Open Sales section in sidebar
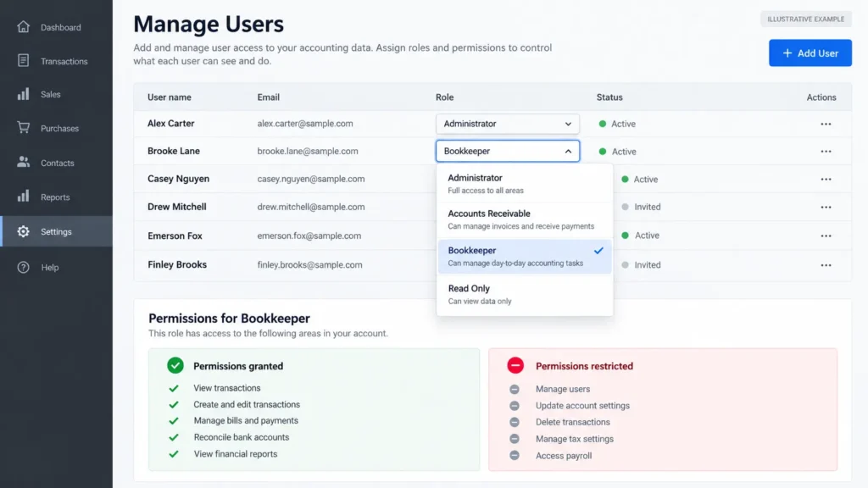The height and width of the screenshot is (488, 868). tap(56, 94)
